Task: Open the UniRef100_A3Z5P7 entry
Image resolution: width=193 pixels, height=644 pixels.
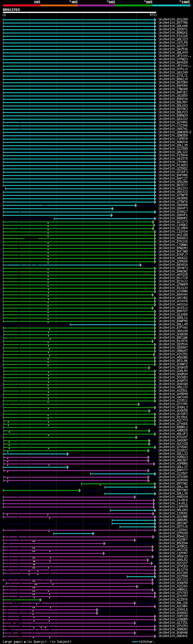Action: pyautogui.click(x=173, y=540)
